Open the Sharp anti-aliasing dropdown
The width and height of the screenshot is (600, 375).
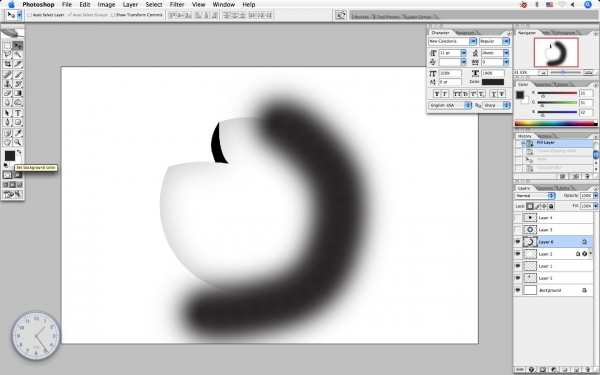pyautogui.click(x=496, y=105)
